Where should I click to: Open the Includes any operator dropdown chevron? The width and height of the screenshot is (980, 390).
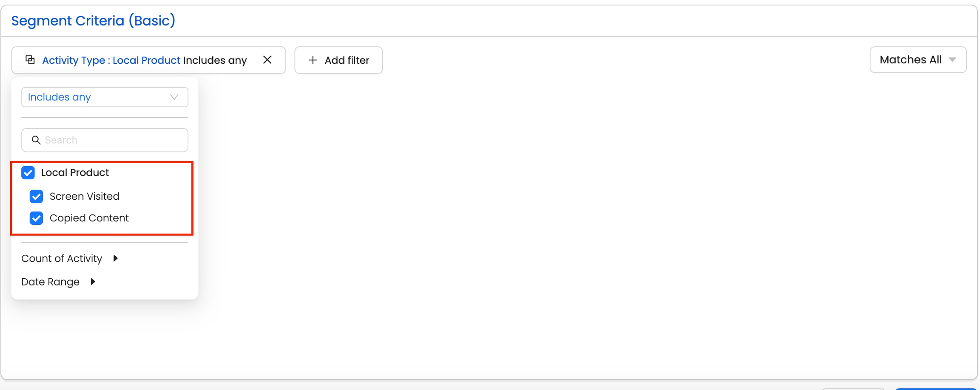coord(174,97)
